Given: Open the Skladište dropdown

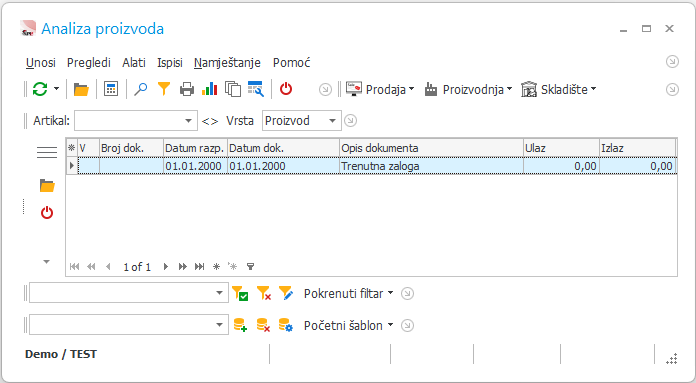Looking at the screenshot, I should pos(558,90).
